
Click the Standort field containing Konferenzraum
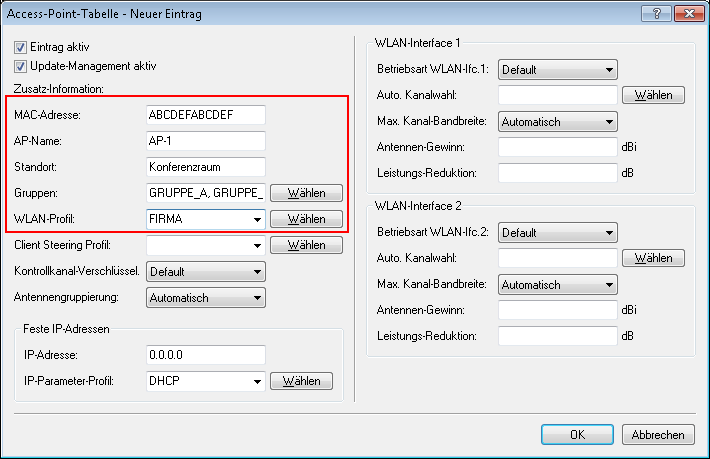[205, 167]
